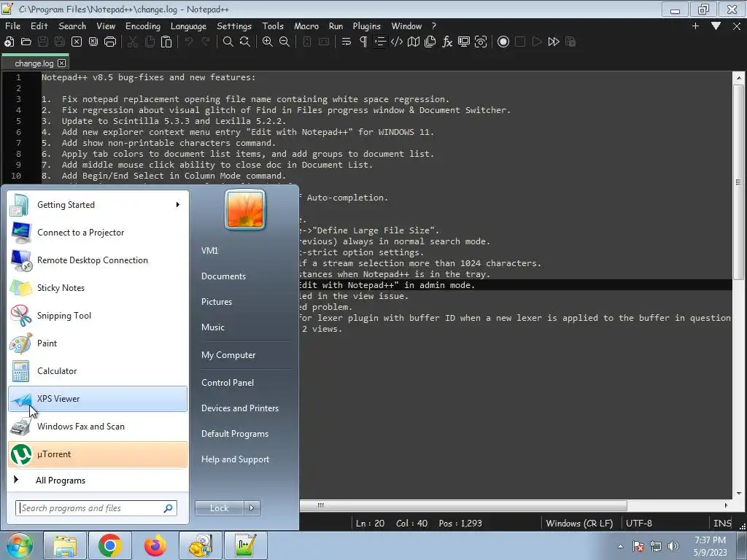The image size is (747, 560).
Task: Click UTF-8 encoding in status bar
Action: (638, 524)
